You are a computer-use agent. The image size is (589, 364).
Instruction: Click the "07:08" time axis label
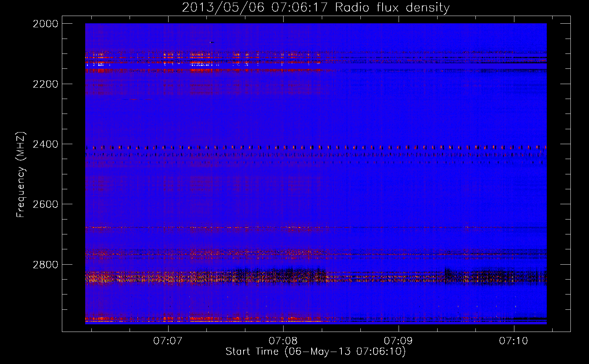[283, 341]
